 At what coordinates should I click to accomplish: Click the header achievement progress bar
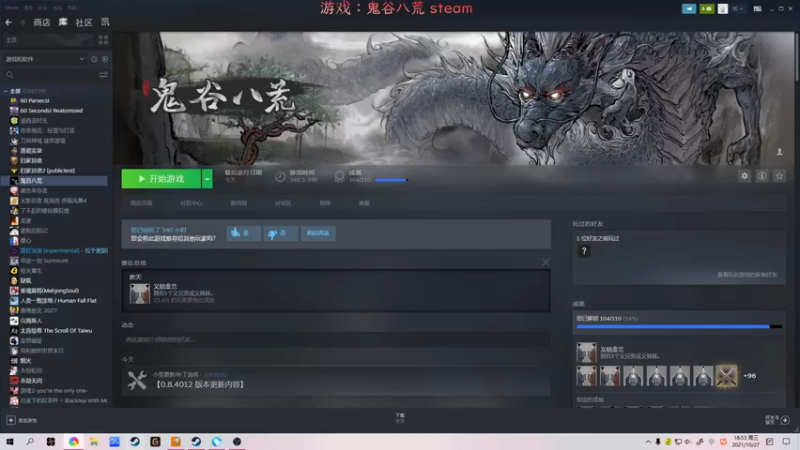[x=391, y=180]
